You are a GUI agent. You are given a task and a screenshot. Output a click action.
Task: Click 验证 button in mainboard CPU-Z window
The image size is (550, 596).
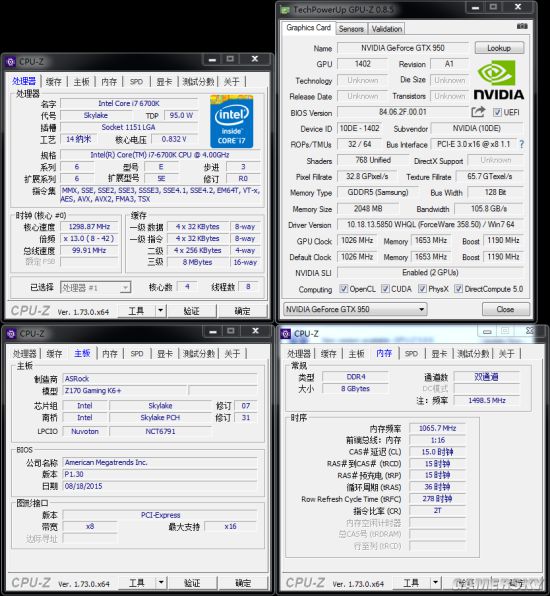point(192,583)
